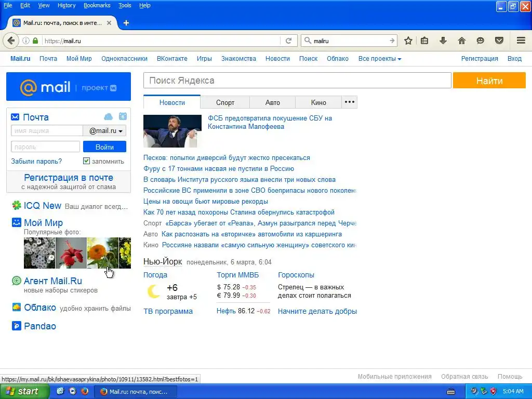Focus the Поиск Яндекса search field
This screenshot has height=399, width=532.
tap(297, 81)
